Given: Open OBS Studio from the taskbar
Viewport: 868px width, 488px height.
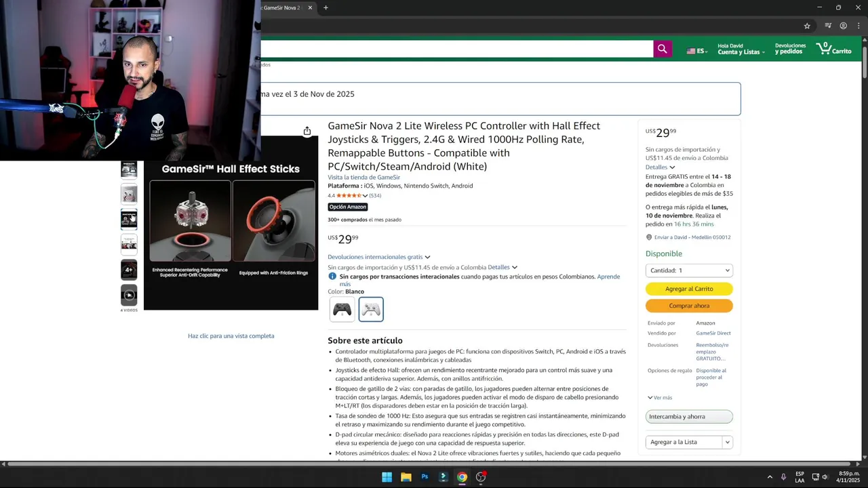Looking at the screenshot, I should 481,477.
